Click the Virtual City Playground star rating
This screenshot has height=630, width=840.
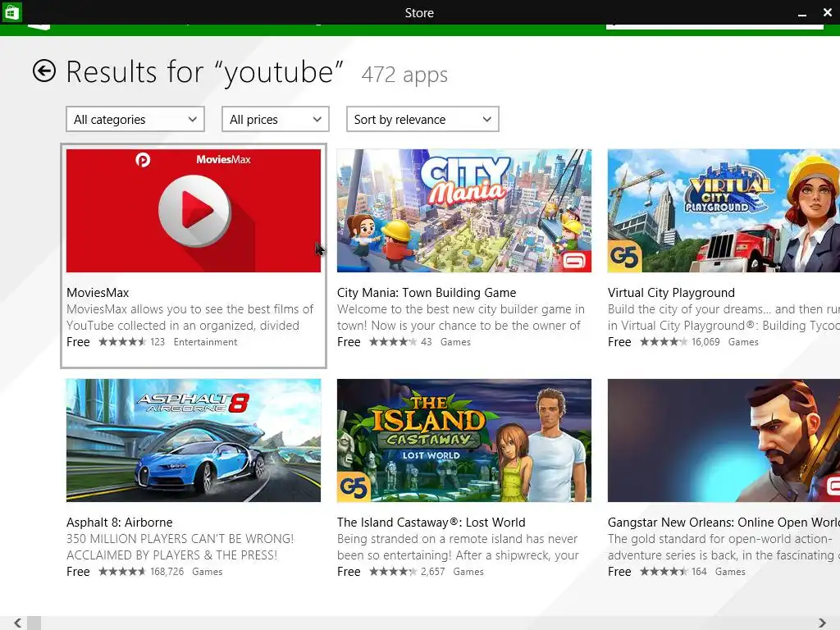pos(664,342)
